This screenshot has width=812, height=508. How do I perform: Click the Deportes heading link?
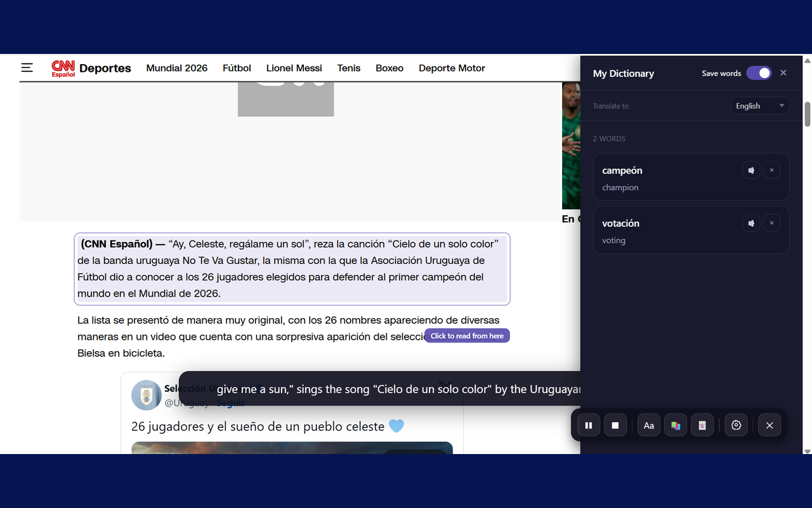[105, 68]
